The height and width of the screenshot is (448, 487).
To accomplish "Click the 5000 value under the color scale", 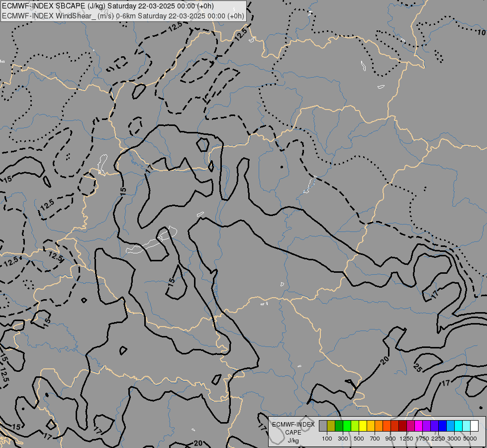I will tap(470, 439).
